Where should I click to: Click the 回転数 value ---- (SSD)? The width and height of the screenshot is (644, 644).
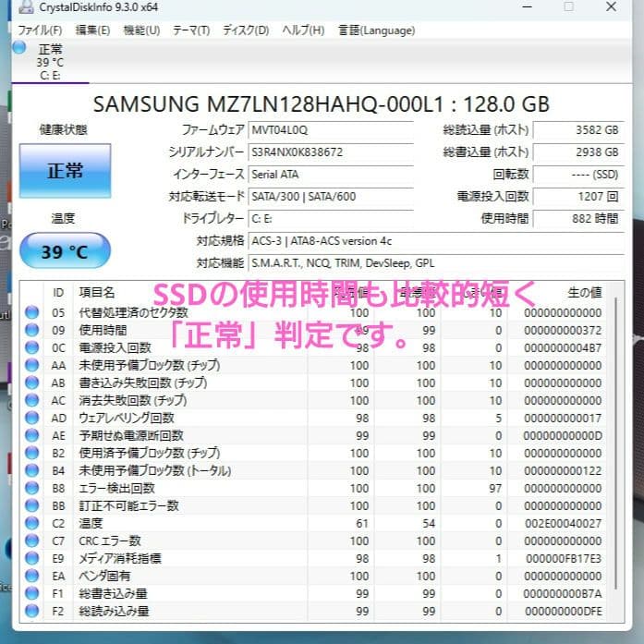[x=578, y=175]
